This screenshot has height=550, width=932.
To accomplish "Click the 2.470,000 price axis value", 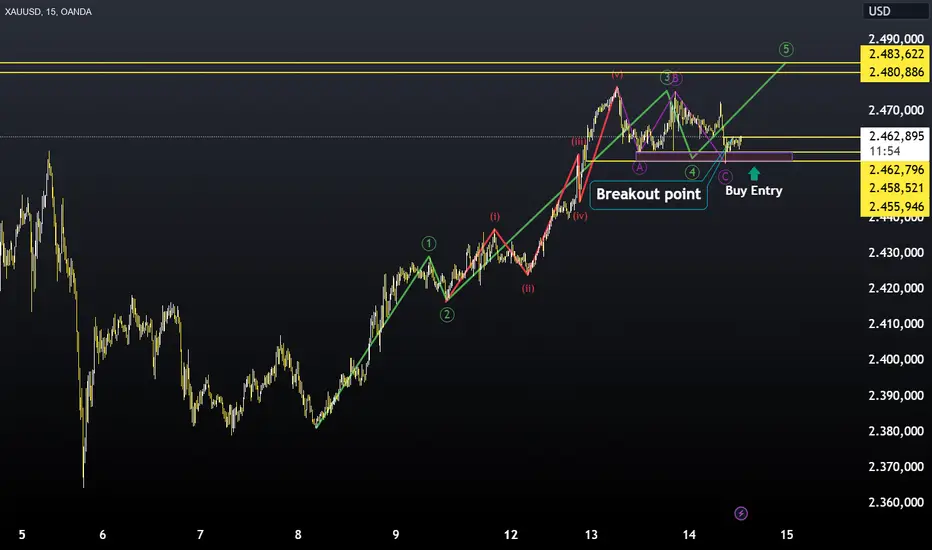I will tap(896, 110).
